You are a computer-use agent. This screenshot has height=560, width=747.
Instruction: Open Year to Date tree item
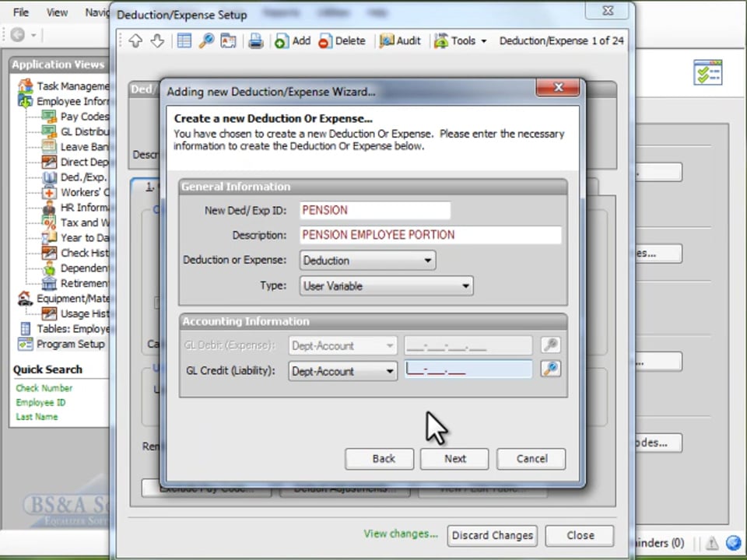coord(75,238)
